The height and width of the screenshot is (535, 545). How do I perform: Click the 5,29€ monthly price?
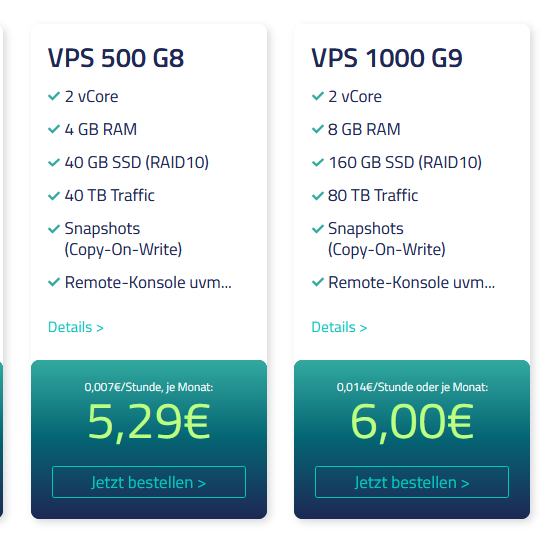pos(149,422)
